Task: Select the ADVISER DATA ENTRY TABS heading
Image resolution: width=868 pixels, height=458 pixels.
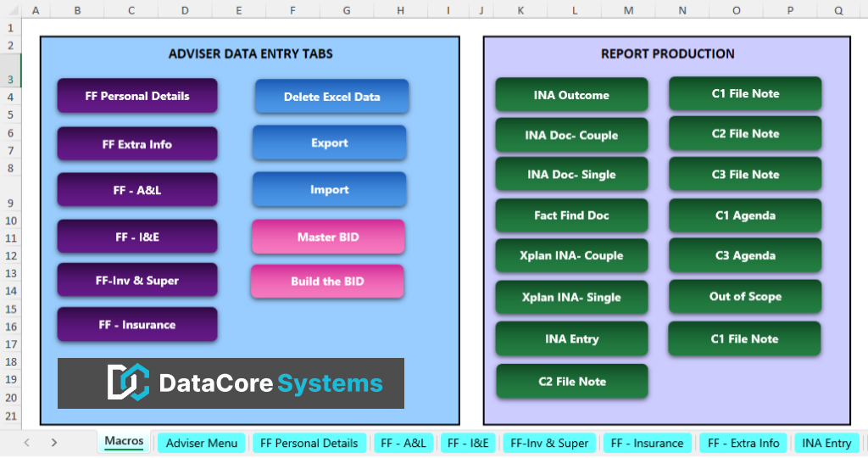Action: point(251,53)
